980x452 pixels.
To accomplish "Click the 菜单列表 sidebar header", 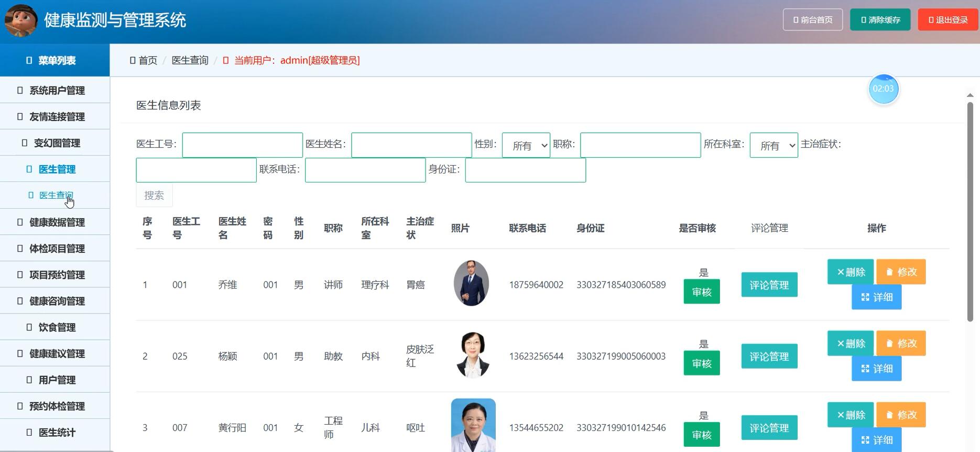I will click(55, 60).
